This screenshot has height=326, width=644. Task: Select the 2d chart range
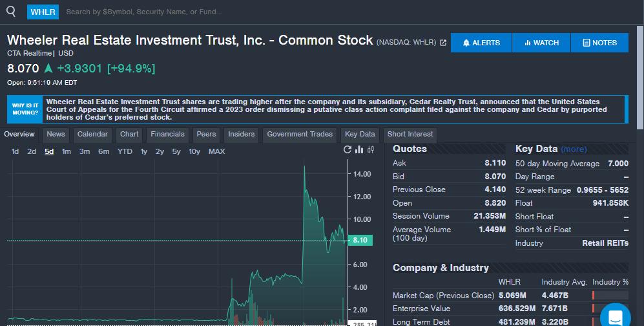pos(32,152)
